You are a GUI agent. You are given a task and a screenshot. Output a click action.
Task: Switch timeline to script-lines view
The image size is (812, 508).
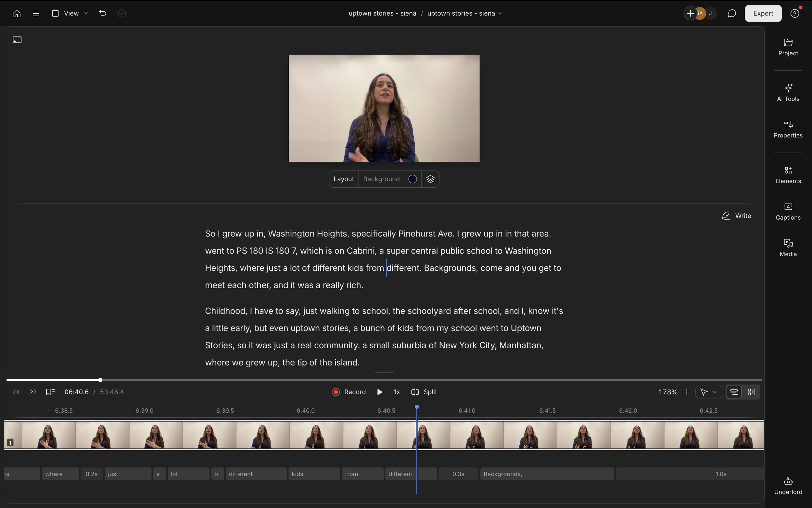tap(734, 392)
